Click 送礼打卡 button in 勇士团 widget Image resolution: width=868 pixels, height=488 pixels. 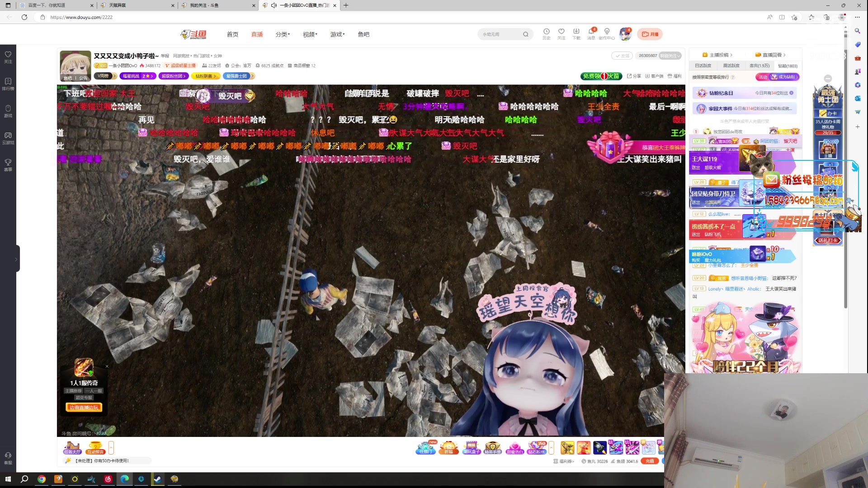pos(828,240)
